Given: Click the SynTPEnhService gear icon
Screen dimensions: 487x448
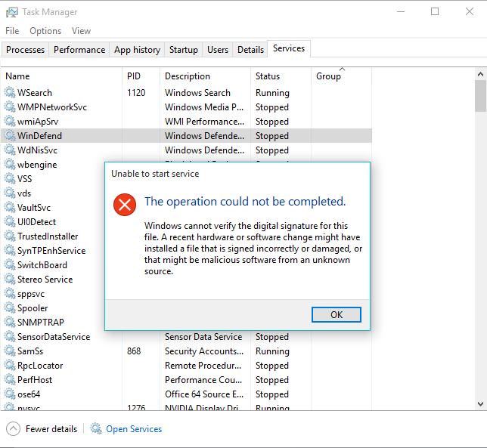Looking at the screenshot, I should click(10, 250).
